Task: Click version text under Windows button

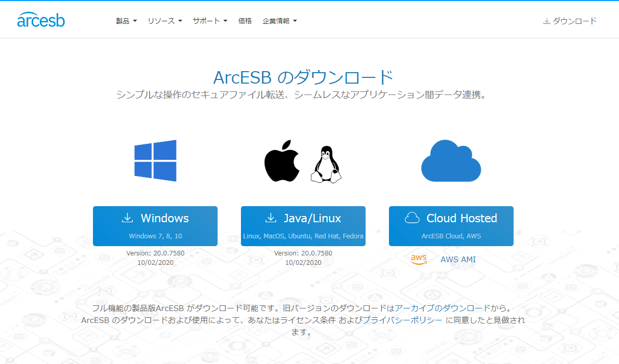Action: point(155,253)
